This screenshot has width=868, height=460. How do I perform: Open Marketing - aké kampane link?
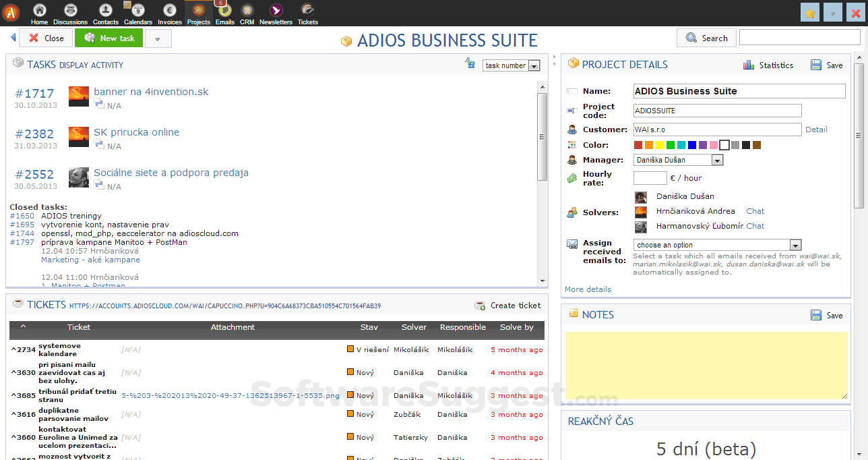[x=90, y=260]
